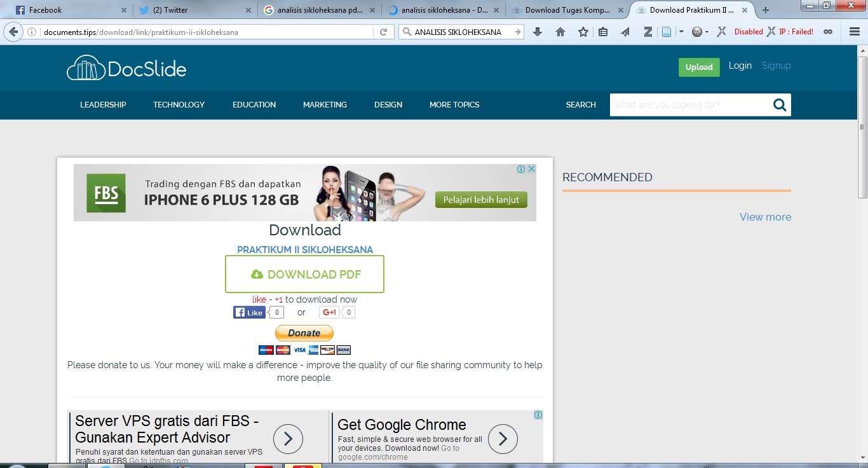Open the MORE TOPICS menu
Screen dimensions: 868x468
coord(454,105)
